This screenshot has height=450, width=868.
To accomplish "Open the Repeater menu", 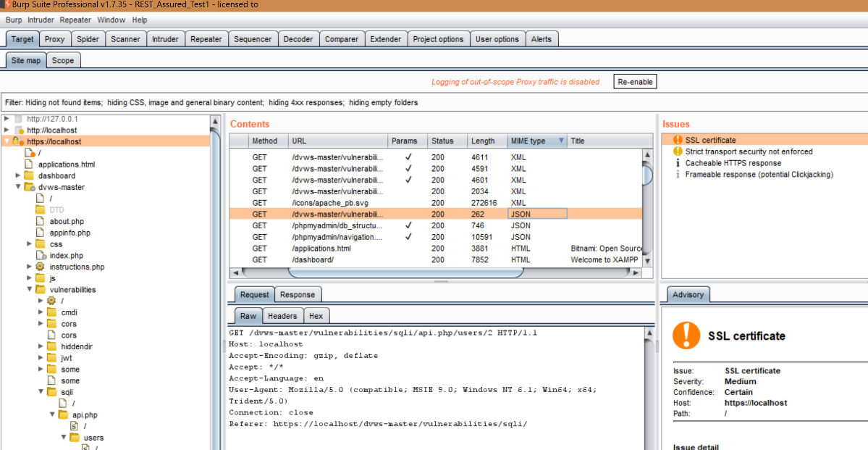I will coord(75,20).
